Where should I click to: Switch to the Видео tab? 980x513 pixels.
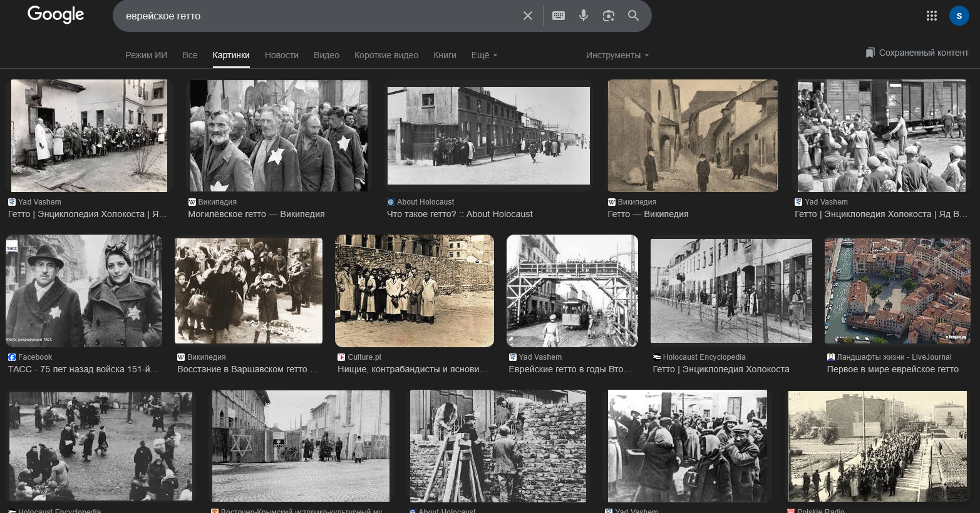tap(326, 55)
